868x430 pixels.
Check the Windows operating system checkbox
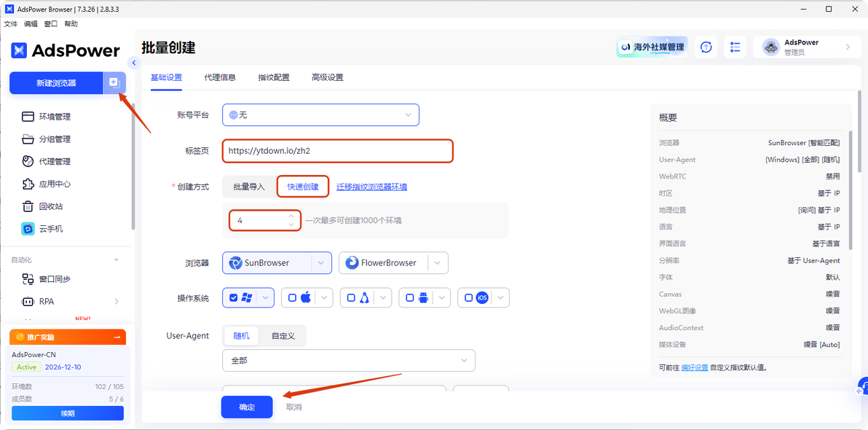[x=233, y=297]
